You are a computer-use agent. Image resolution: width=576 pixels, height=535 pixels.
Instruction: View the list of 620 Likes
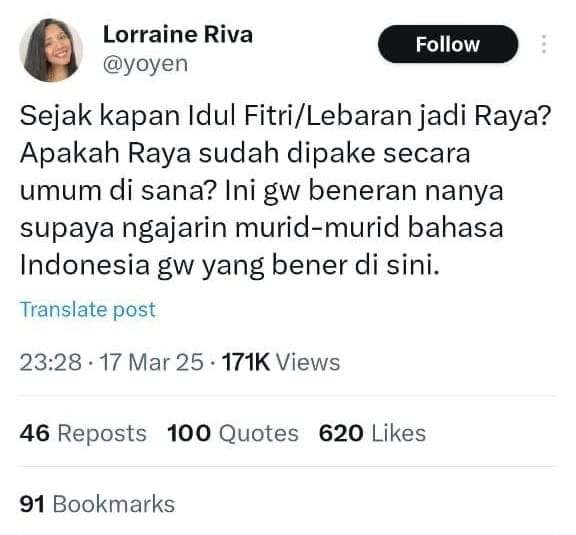tap(372, 433)
